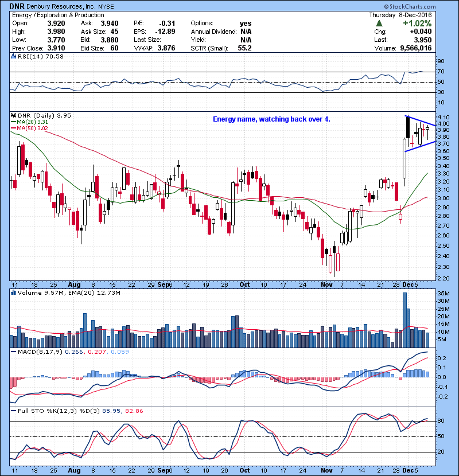Click the MA(20) 3.31 legend text
Image resolution: width=459 pixels, height=476 pixels.
(32, 122)
